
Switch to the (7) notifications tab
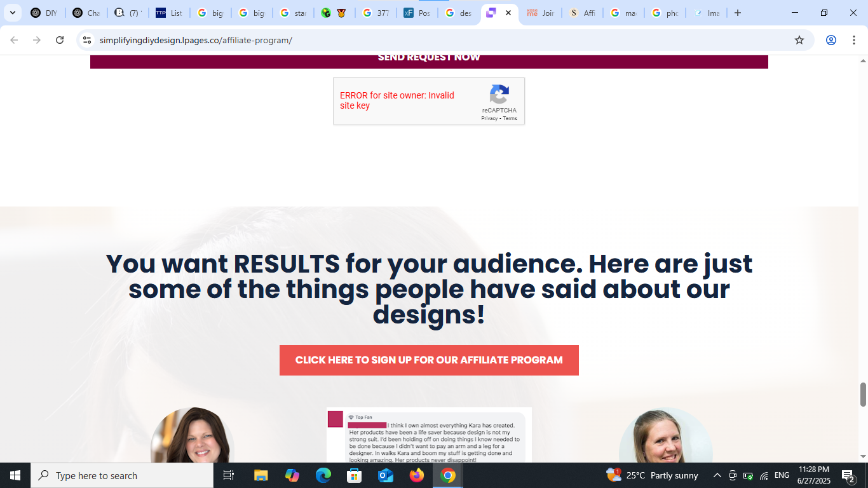coord(128,13)
